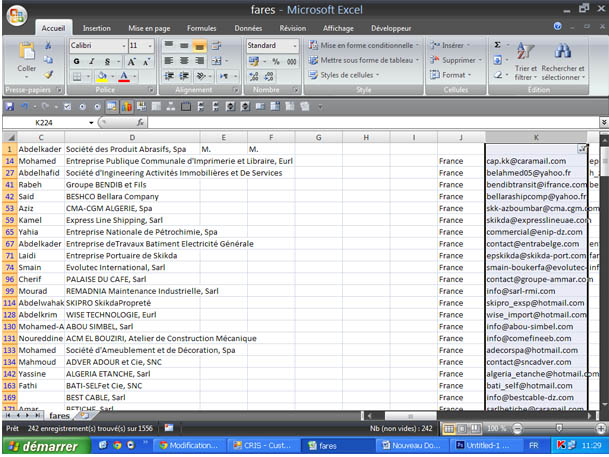Decrease indent in Alignement group
609x457 pixels.
coord(169,76)
